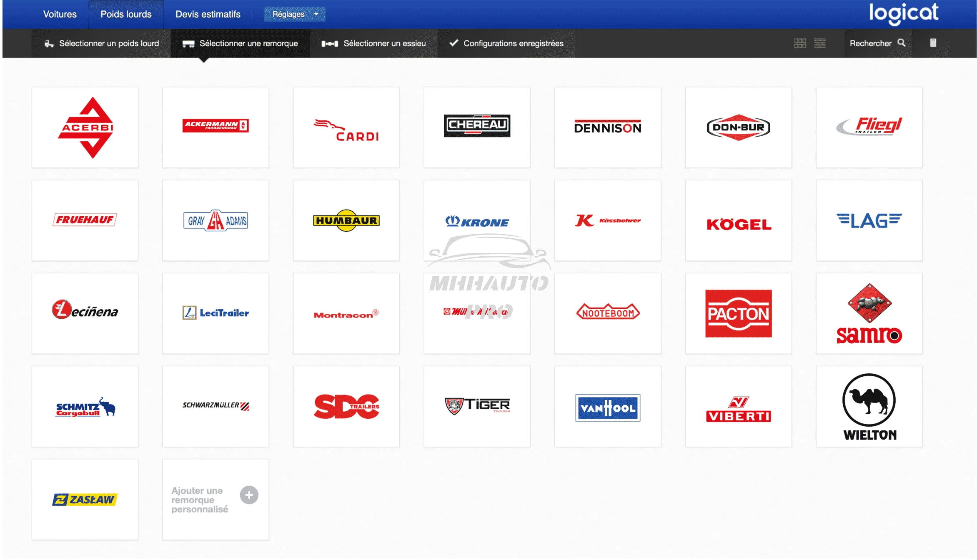This screenshot has width=977, height=560.
Task: Click the search magnifier icon
Action: point(902,43)
